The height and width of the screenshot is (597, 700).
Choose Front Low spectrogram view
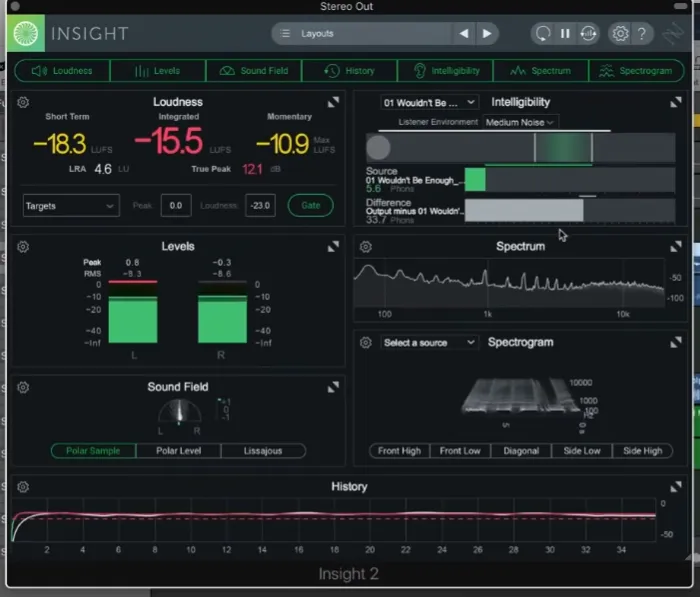click(x=460, y=451)
